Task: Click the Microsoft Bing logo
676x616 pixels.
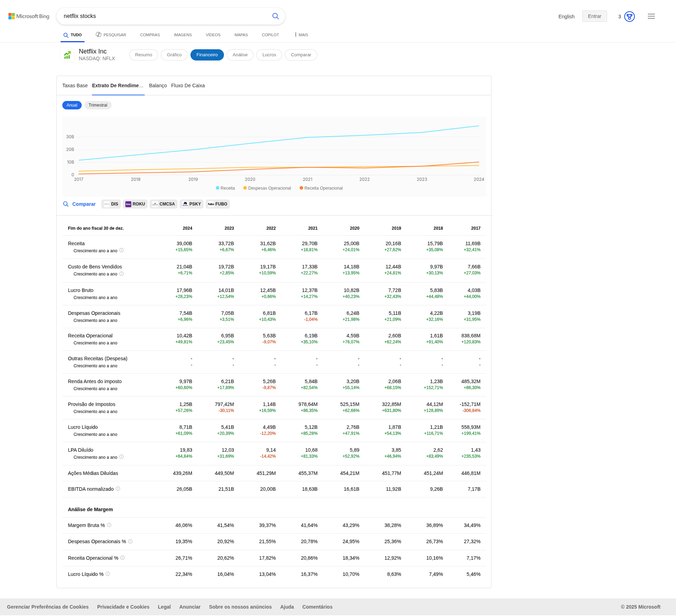Action: point(29,16)
